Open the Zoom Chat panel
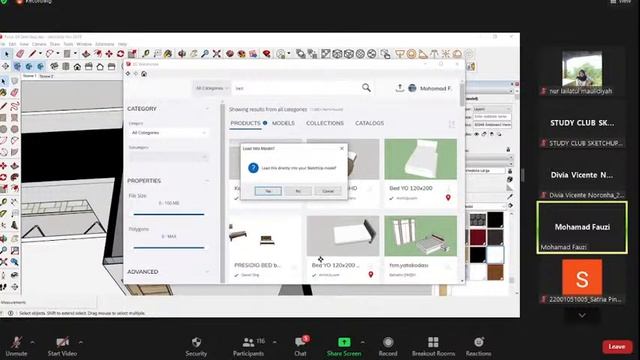 pos(300,346)
